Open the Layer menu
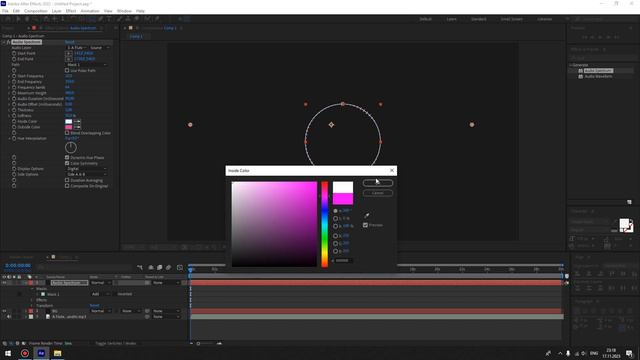640x360 pixels. click(56, 11)
